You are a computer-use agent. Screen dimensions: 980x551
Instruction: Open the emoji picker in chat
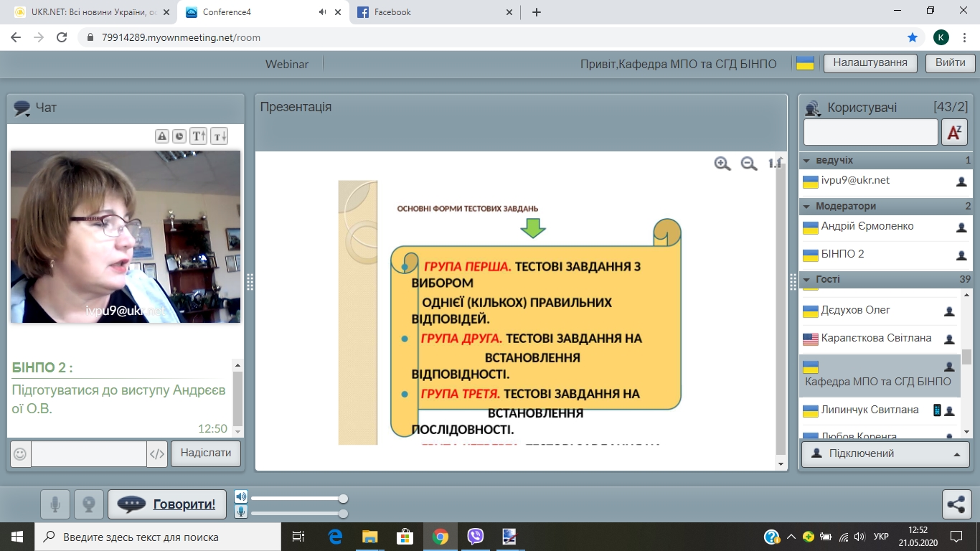21,453
